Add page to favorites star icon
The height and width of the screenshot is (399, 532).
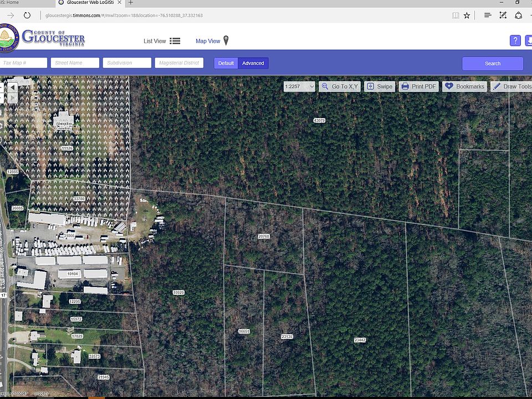tap(467, 16)
